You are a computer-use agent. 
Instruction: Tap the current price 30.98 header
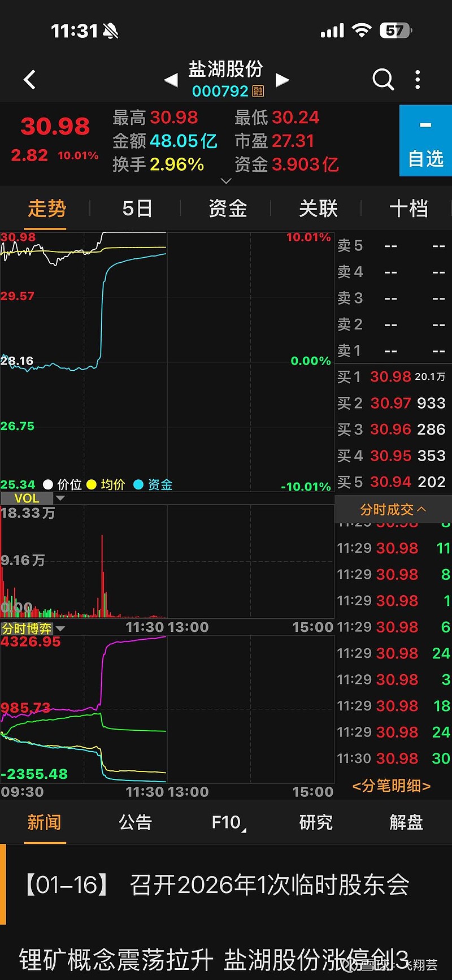(55, 126)
